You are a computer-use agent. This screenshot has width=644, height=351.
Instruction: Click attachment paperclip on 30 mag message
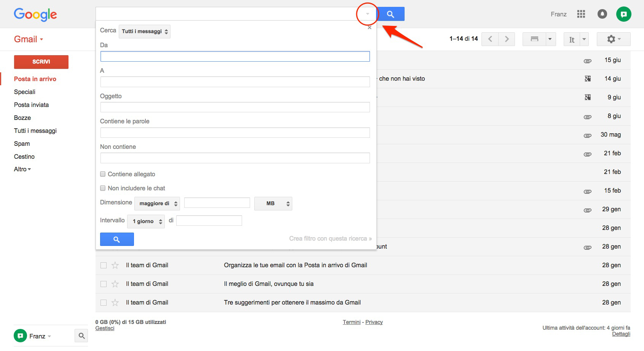(588, 135)
